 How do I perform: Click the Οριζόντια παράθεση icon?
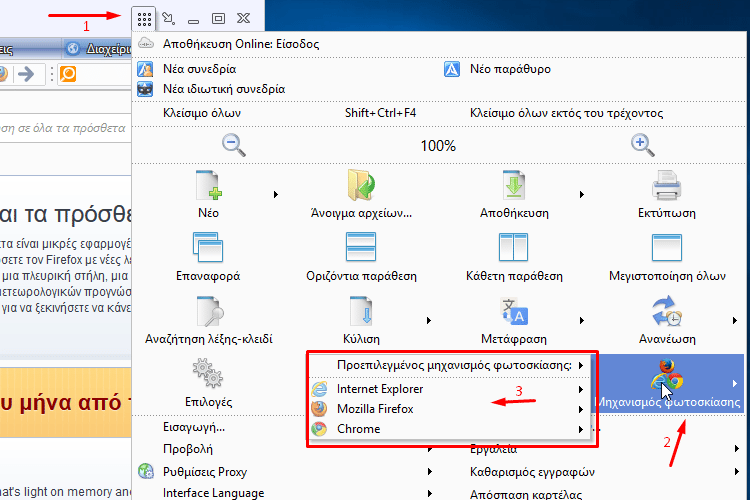pos(361,247)
